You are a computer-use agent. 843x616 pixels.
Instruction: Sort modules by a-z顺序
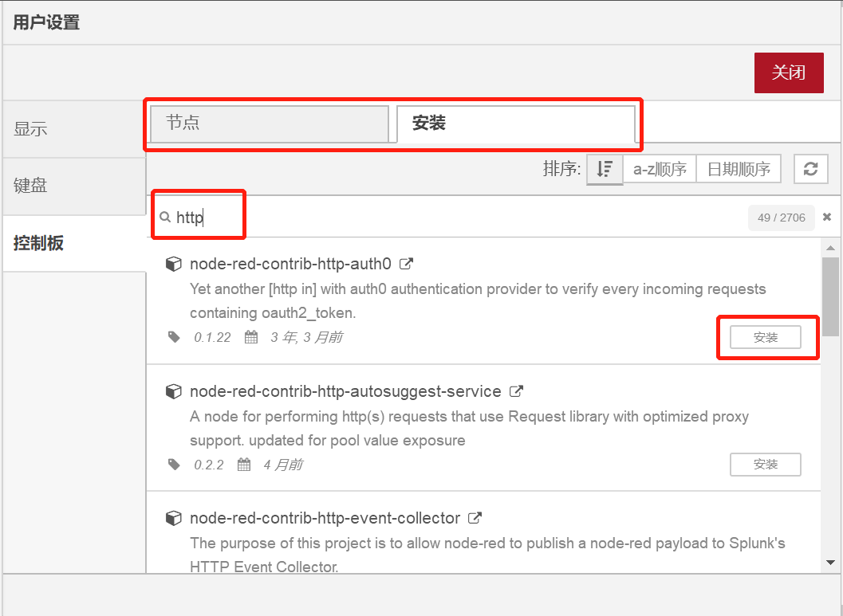tap(660, 169)
